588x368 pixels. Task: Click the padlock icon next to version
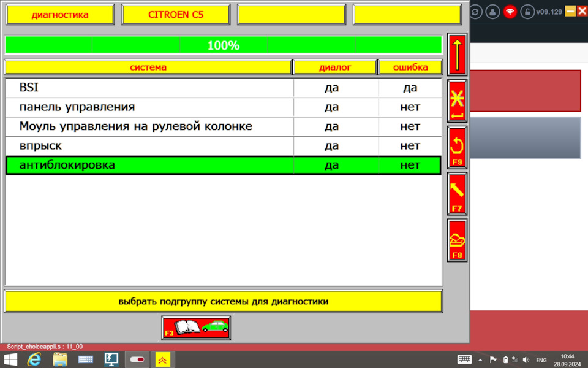tap(527, 12)
